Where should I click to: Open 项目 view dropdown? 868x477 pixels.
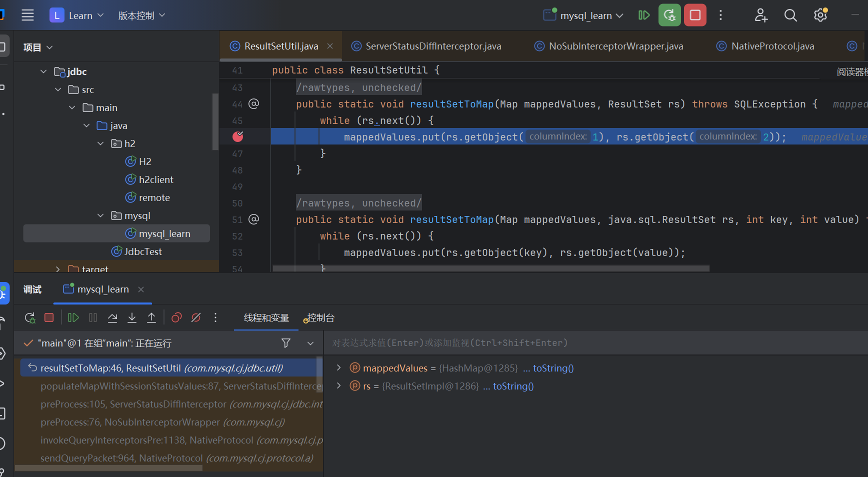tap(38, 47)
